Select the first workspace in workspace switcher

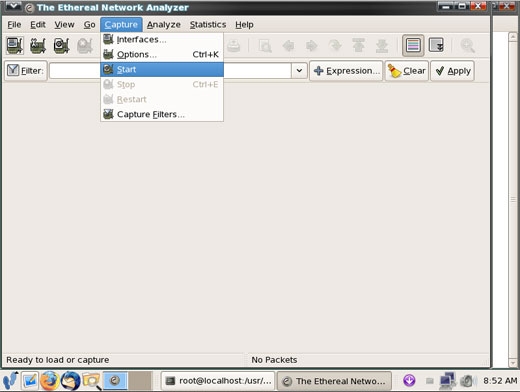point(115,380)
